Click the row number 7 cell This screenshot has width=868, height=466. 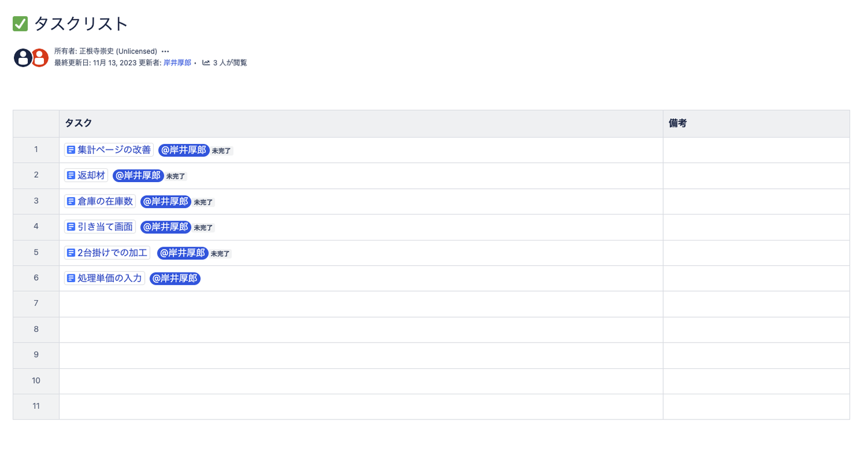pos(36,304)
